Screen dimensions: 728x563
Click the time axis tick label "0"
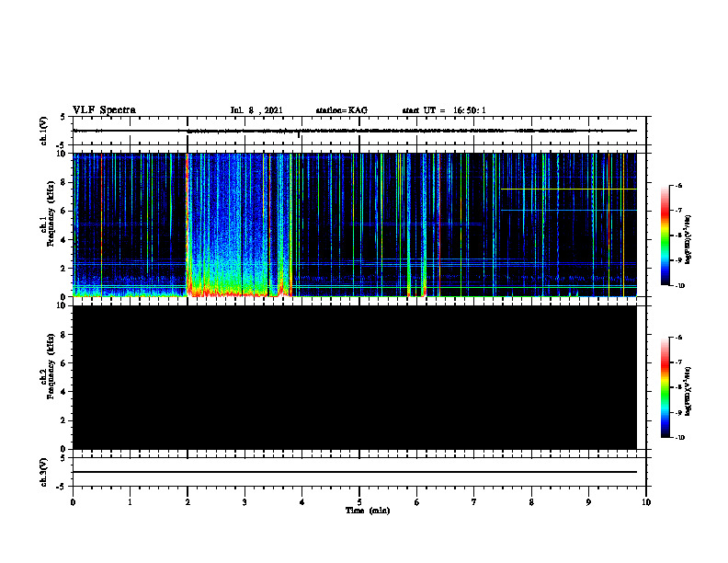tap(73, 501)
